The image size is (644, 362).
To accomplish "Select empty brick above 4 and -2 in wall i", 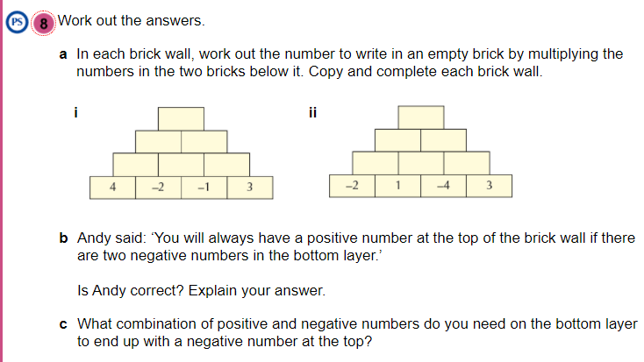I will coord(135,164).
